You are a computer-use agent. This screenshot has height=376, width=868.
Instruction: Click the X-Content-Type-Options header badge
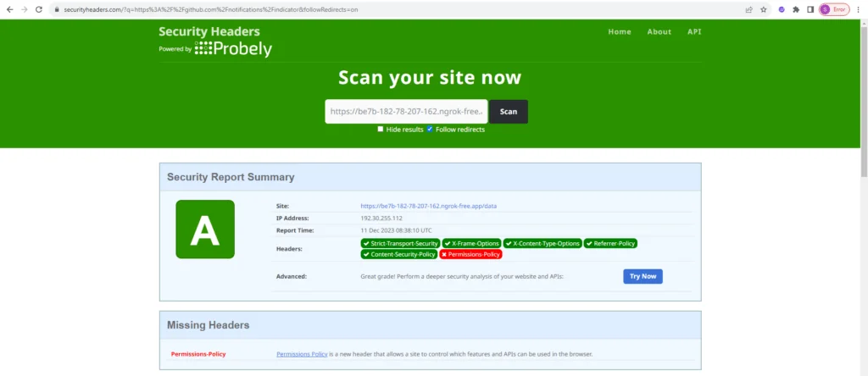tap(542, 243)
